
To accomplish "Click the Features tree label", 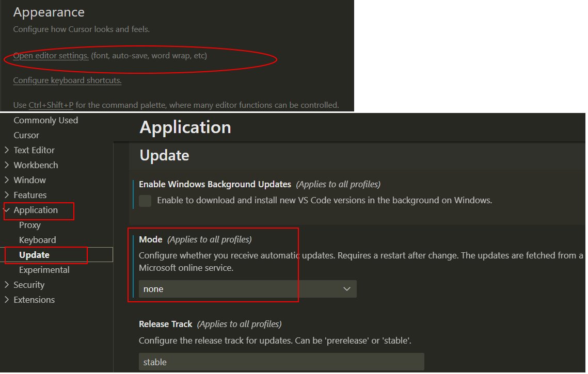I will (30, 195).
